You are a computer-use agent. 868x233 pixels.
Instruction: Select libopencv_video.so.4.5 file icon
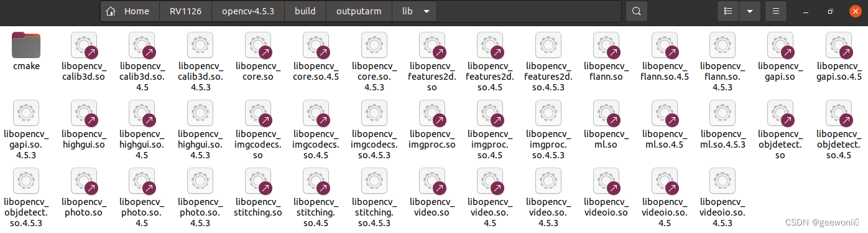click(490, 181)
